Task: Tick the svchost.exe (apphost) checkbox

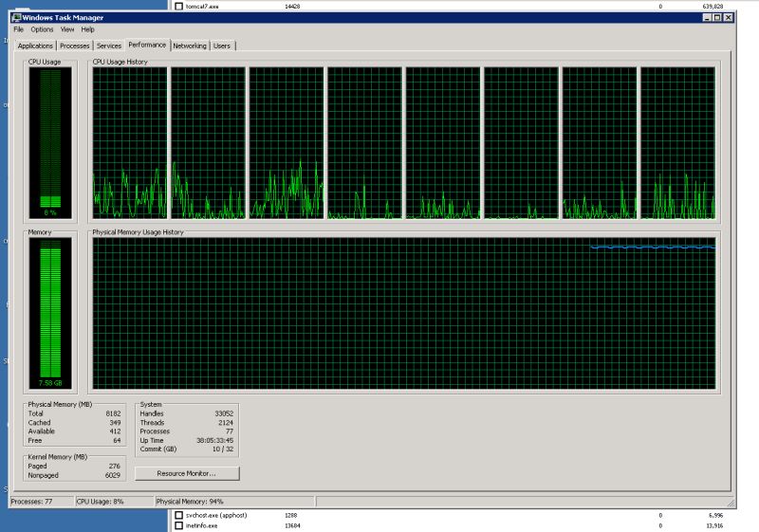Action: tap(178, 516)
